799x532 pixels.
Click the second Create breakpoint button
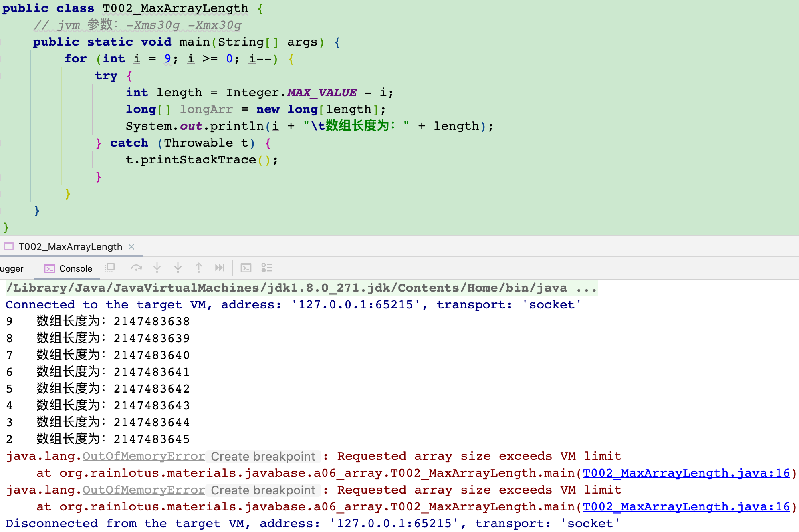coord(263,490)
